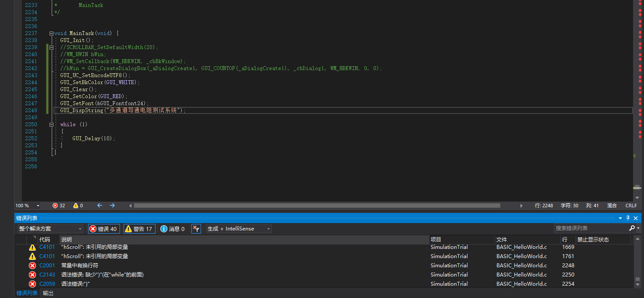Click the red error icon of C2059 row

32,284
